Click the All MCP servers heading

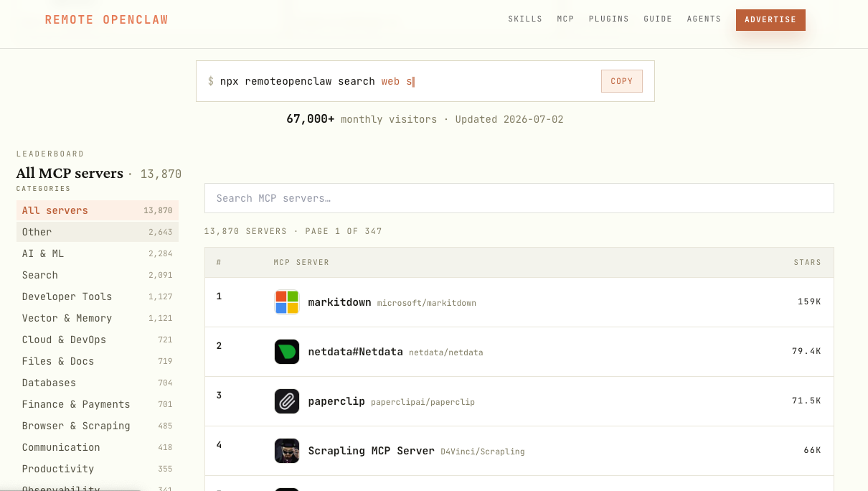pos(70,174)
